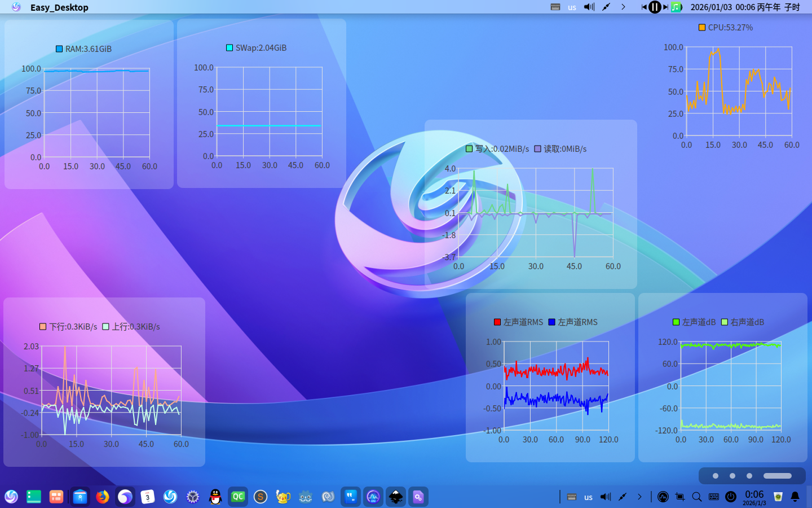Open the gear-shaped Control Center icon

pyautogui.click(x=193, y=497)
